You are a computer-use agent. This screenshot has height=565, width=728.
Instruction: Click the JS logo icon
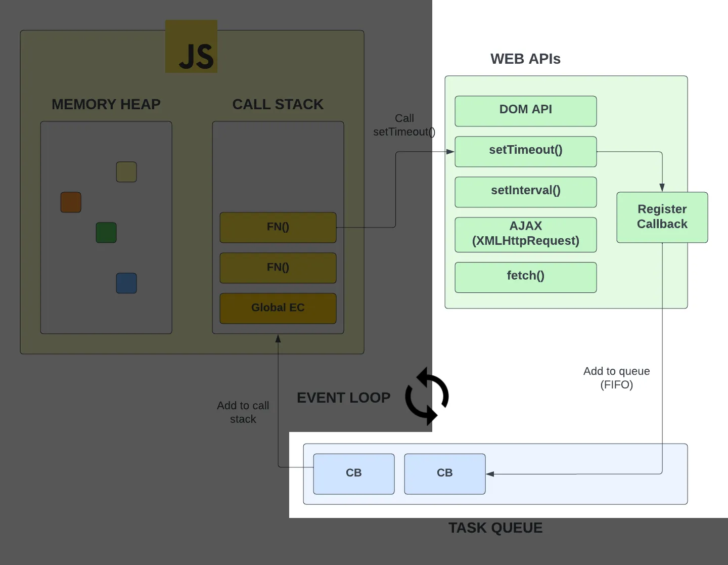coord(191,47)
